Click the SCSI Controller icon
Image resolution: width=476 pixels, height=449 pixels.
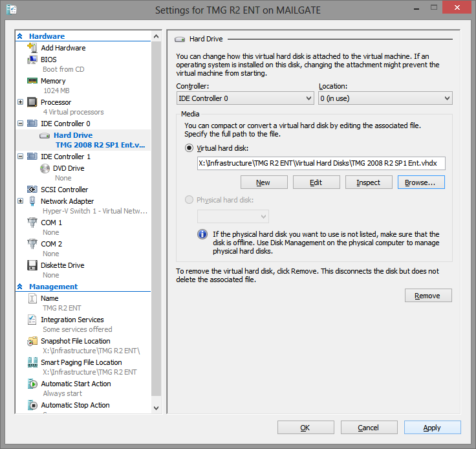pyautogui.click(x=32, y=190)
